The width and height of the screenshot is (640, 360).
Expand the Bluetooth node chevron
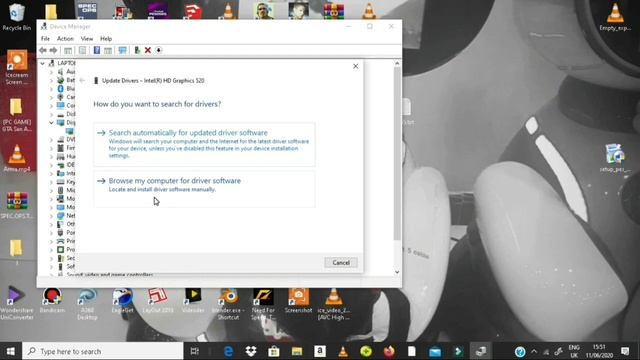pyautogui.click(x=51, y=89)
